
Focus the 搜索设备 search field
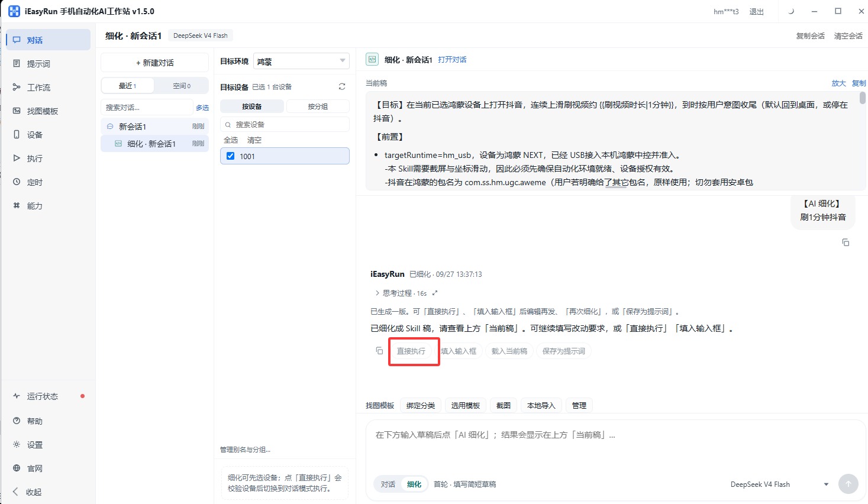pos(285,125)
